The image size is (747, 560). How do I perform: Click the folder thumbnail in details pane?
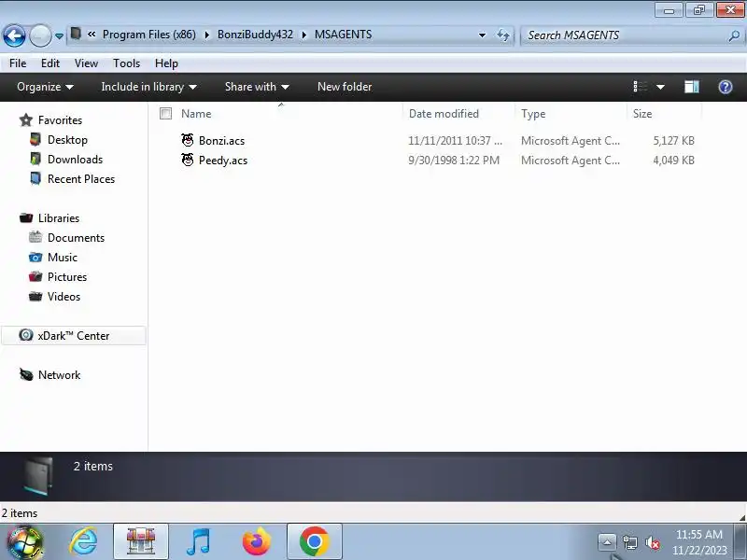38,476
